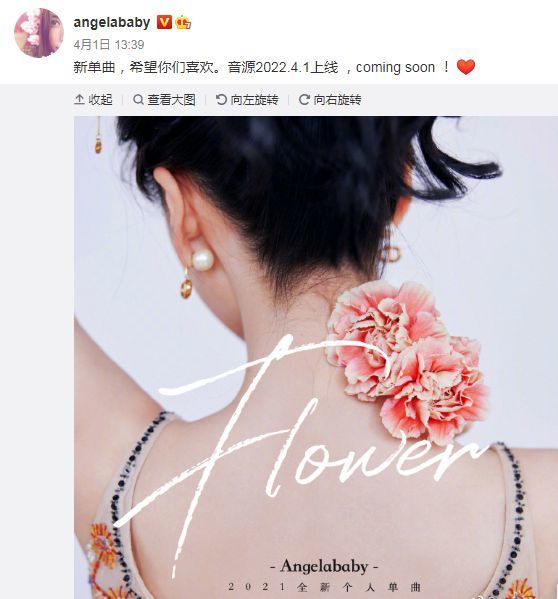Image resolution: width=558 pixels, height=599 pixels.
Task: Click the orange verified V badge
Action: [x=164, y=22]
